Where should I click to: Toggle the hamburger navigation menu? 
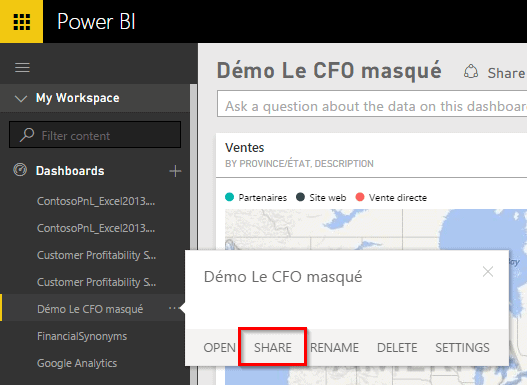click(x=22, y=68)
